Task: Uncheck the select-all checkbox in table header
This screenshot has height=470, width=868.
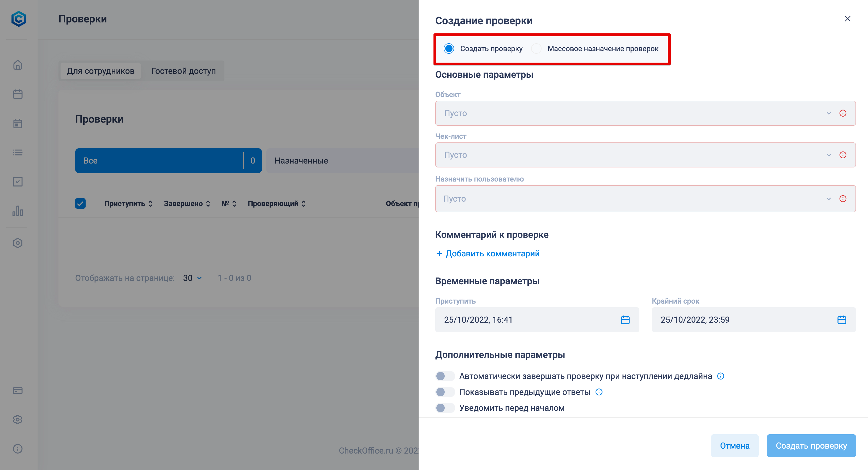Action: (x=80, y=203)
